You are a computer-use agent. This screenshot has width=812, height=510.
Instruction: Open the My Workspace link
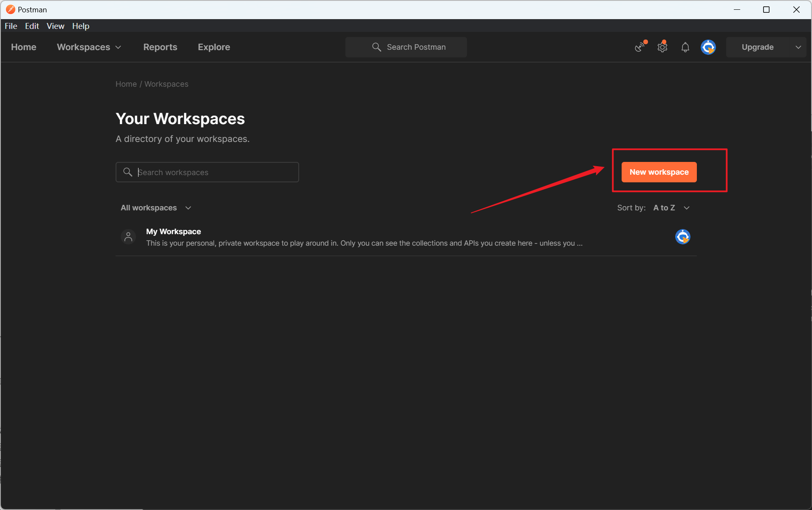coord(173,232)
